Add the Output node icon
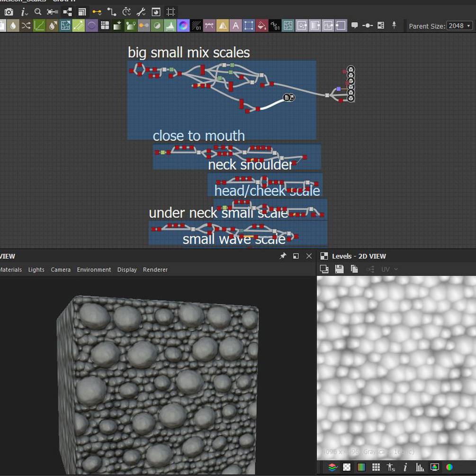Viewport: 476px width, 476px height. [341, 26]
